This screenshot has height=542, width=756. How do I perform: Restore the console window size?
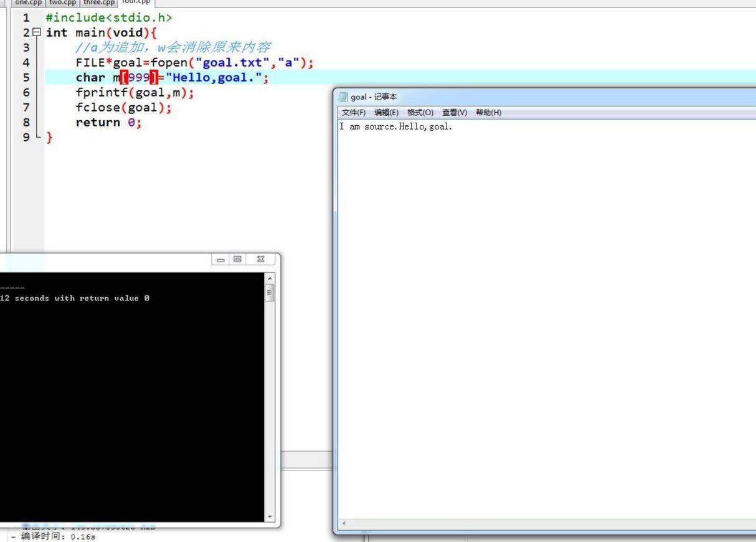click(238, 259)
